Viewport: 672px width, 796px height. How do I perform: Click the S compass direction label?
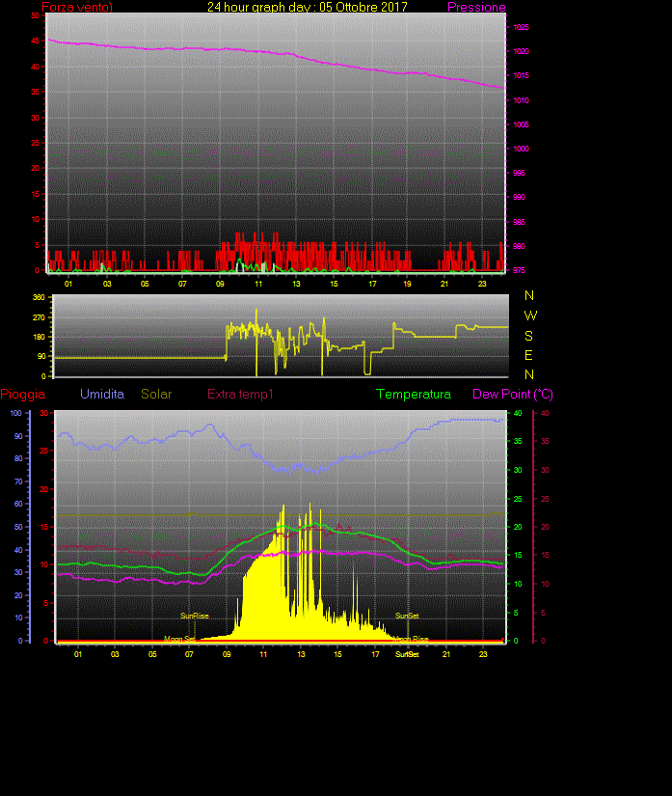click(x=528, y=336)
